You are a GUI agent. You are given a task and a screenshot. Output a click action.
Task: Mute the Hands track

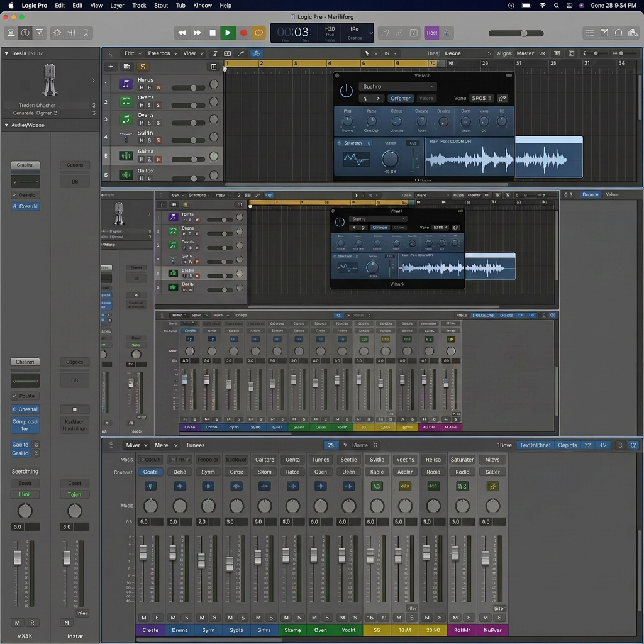pyautogui.click(x=142, y=87)
